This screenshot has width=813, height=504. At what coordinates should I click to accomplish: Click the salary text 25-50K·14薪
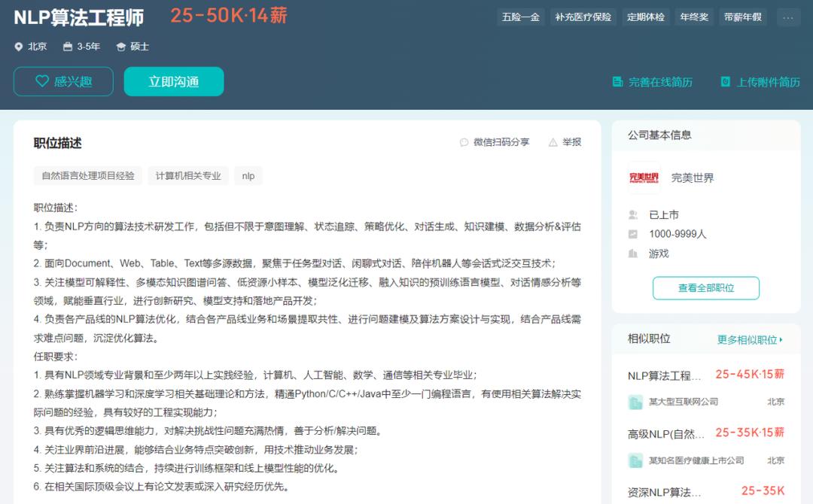pyautogui.click(x=229, y=16)
